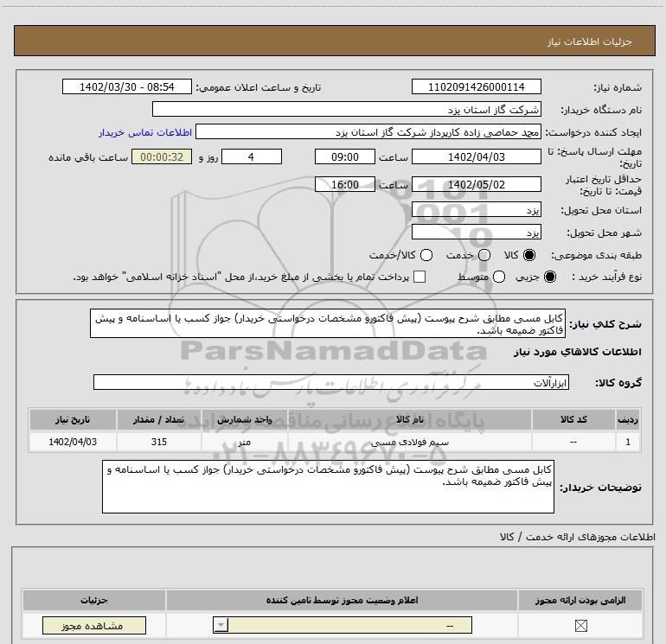Click the delivery province field یزد
The image size is (666, 644).
[476, 210]
